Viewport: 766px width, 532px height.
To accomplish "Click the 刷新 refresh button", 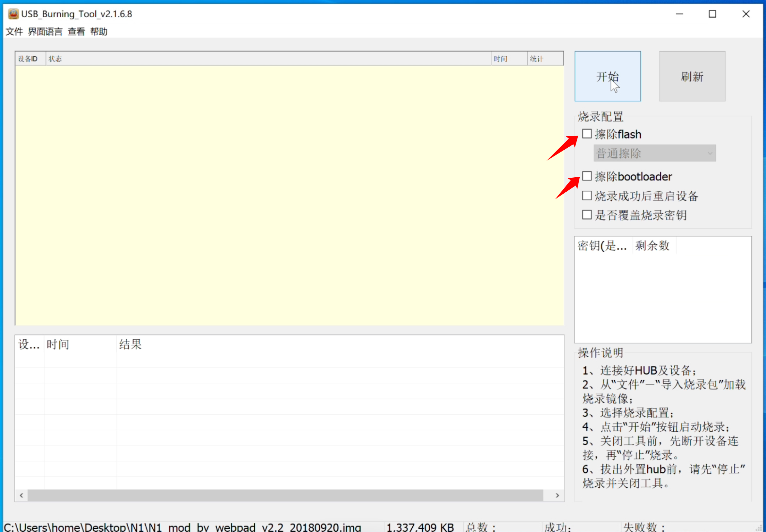I will (692, 76).
